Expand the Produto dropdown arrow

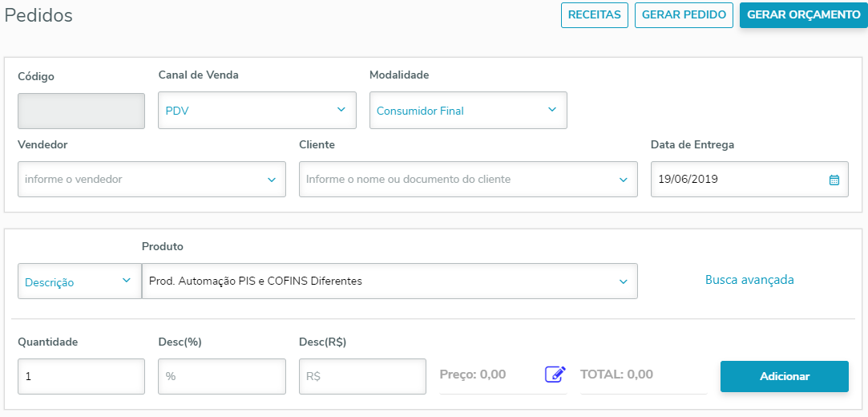(x=623, y=281)
